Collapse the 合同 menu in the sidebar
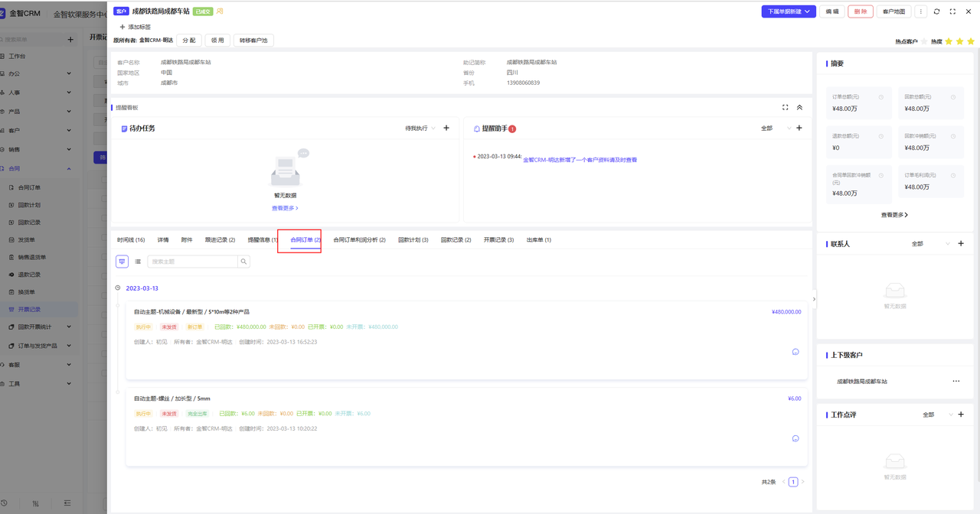The width and height of the screenshot is (980, 514). coord(69,168)
